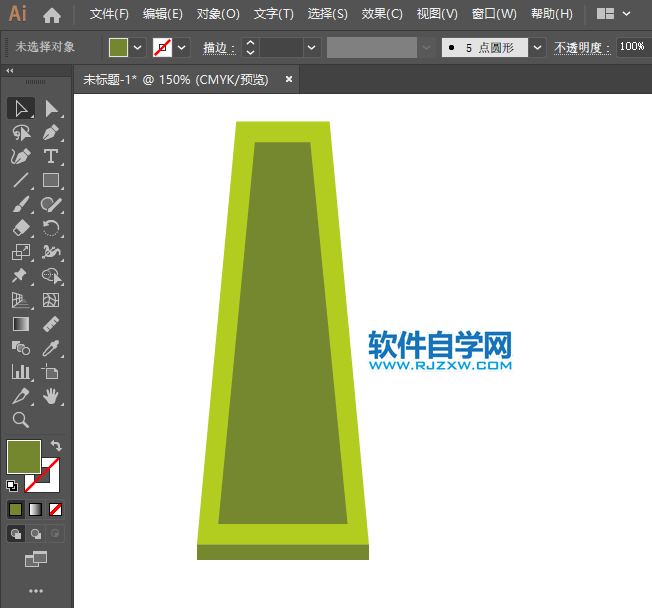Set paint mode to None
Image resolution: width=652 pixels, height=608 pixels.
[x=55, y=509]
